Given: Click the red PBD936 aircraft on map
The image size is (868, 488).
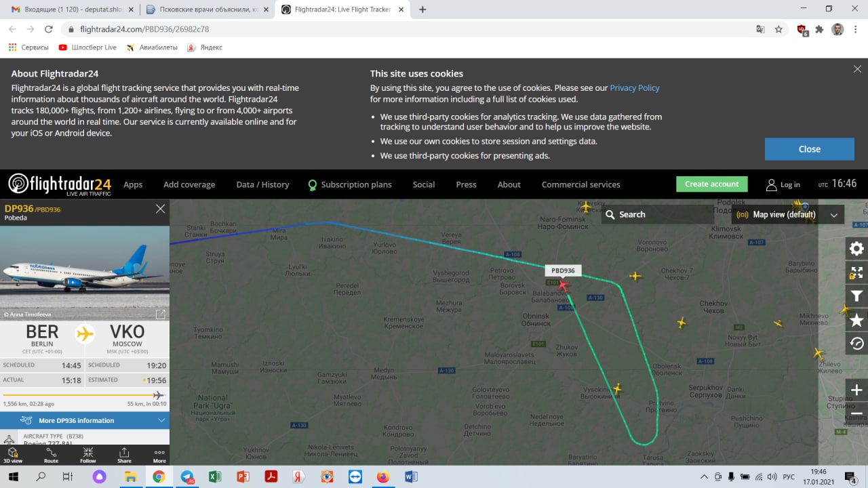Looking at the screenshot, I should 562,286.
